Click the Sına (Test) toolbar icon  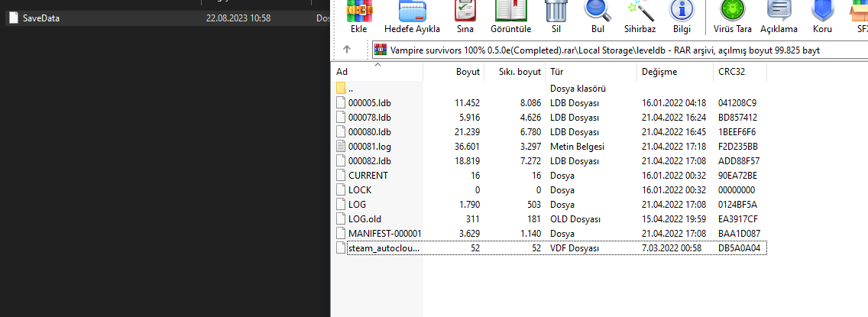[465, 10]
